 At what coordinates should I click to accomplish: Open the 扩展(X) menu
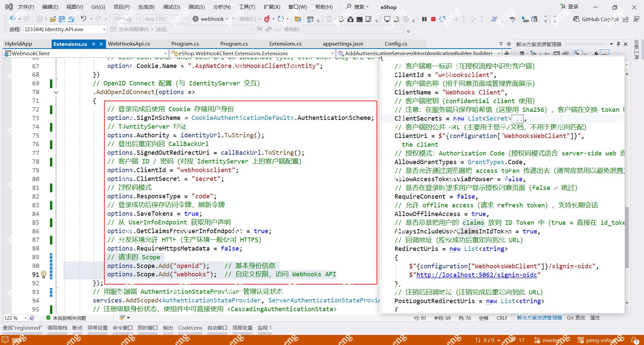(x=272, y=7)
